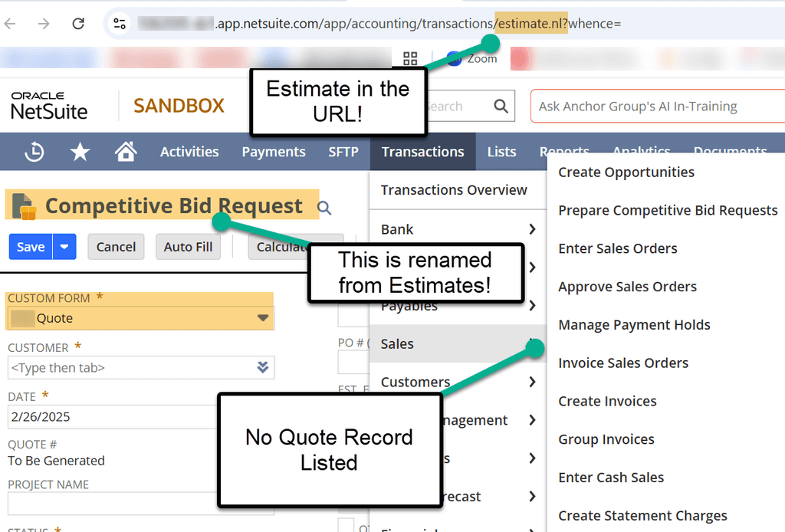785x532 pixels.
Task: Expand the Customers submenu
Action: click(x=458, y=382)
